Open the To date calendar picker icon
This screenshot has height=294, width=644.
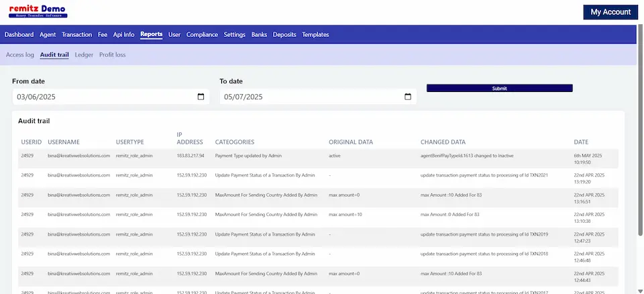point(408,97)
